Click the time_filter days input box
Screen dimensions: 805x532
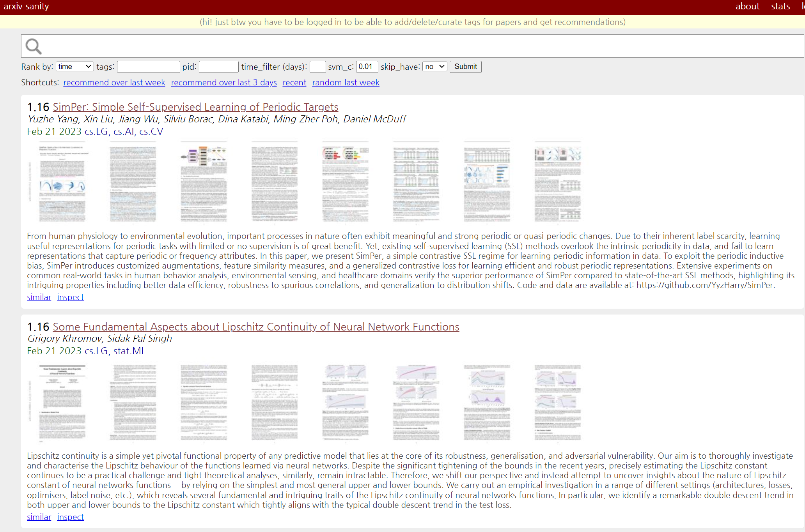tap(317, 67)
